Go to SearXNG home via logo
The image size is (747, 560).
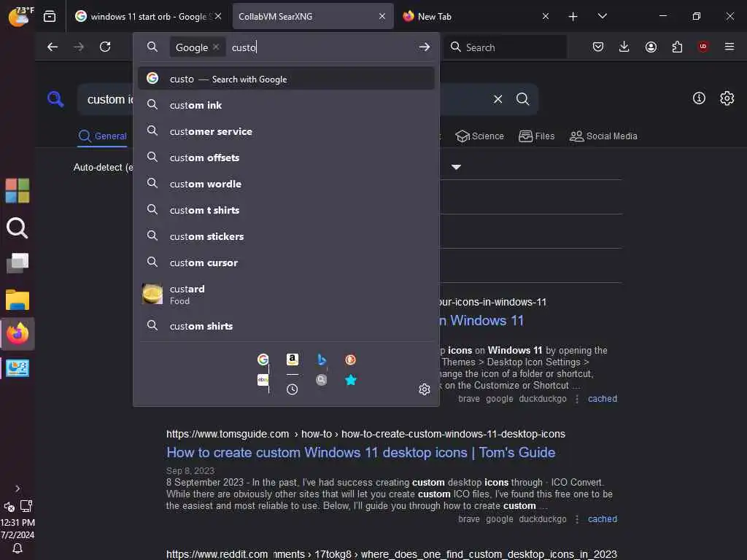55,99
